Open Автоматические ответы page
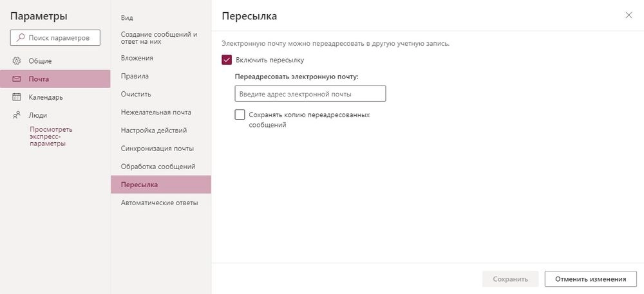Screen dimensions: 644x294 pos(159,203)
